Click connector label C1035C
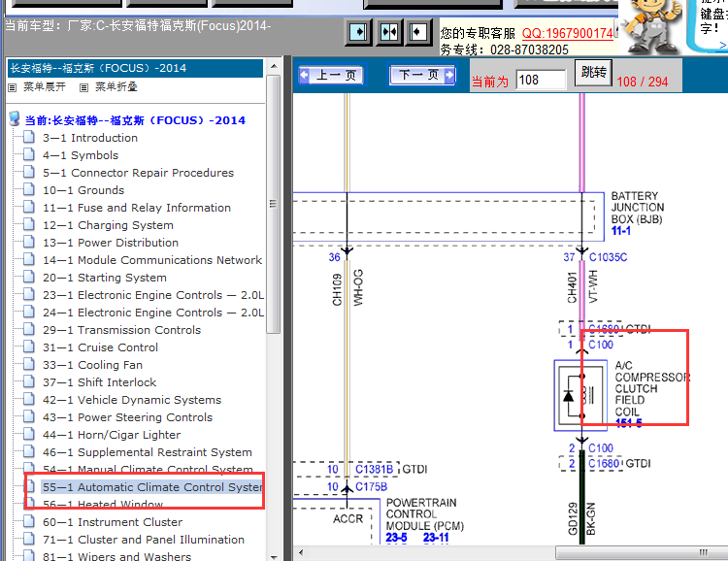 (x=608, y=257)
